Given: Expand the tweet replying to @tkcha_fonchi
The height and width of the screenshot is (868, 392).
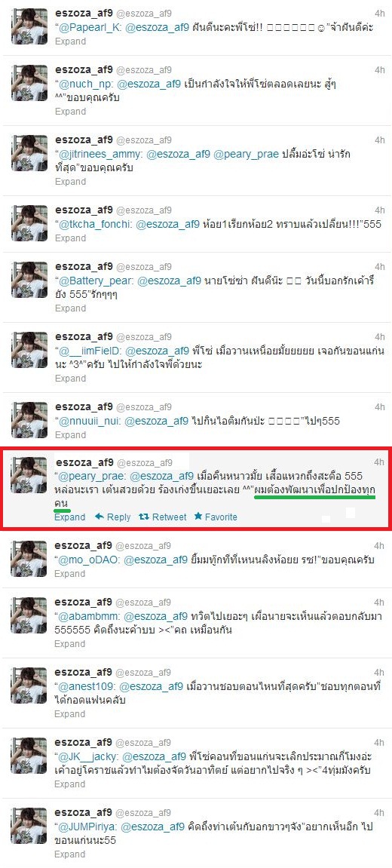Looking at the screenshot, I should [70, 238].
